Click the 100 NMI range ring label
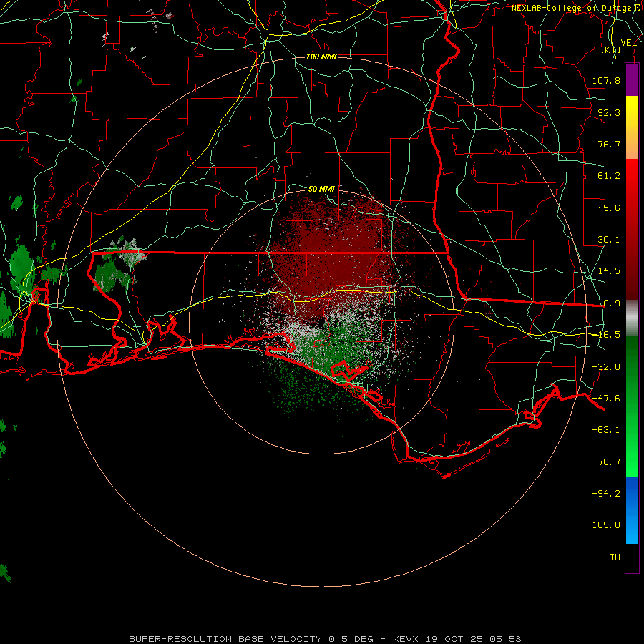644x644 pixels. tap(321, 57)
